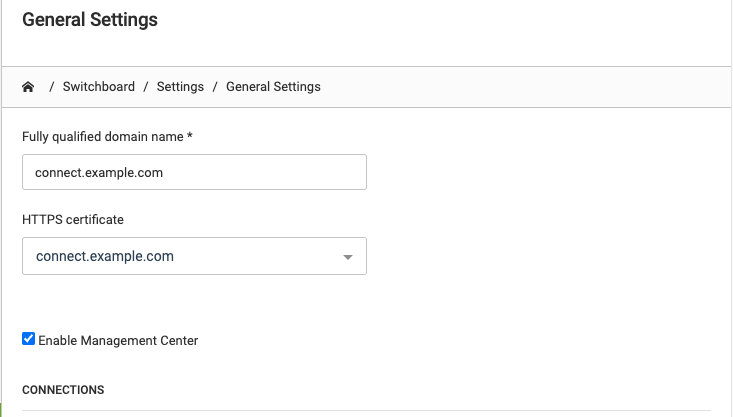The width and height of the screenshot is (733, 417).
Task: Click the General Settings page title
Action: click(x=90, y=20)
